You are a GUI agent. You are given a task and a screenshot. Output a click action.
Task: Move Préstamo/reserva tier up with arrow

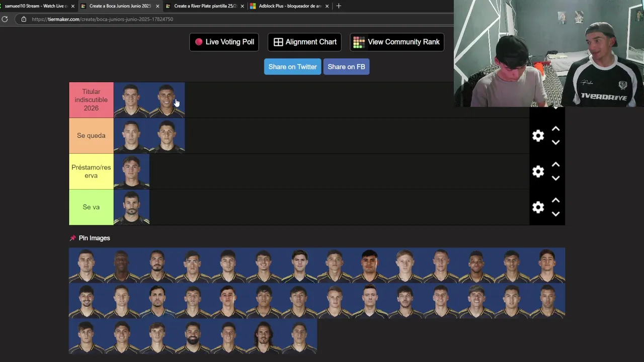tap(555, 165)
